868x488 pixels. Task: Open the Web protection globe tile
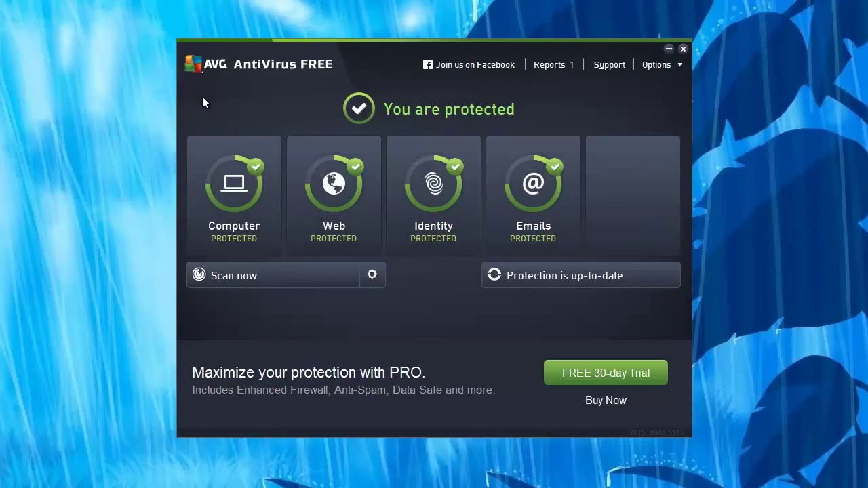click(x=334, y=195)
